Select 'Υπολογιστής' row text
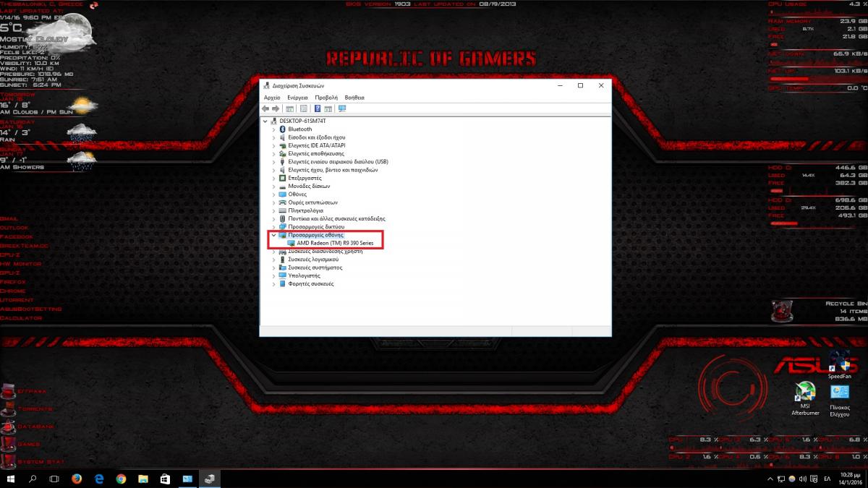This screenshot has height=488, width=868. click(304, 275)
